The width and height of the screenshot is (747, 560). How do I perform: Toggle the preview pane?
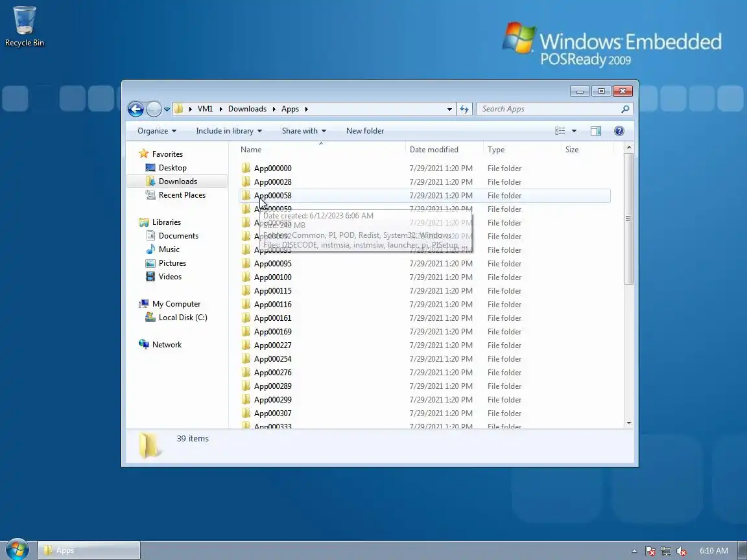(x=596, y=131)
